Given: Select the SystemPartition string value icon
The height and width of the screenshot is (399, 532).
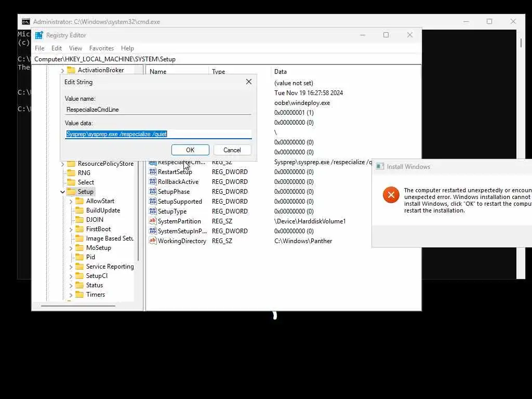Looking at the screenshot, I should (153, 221).
